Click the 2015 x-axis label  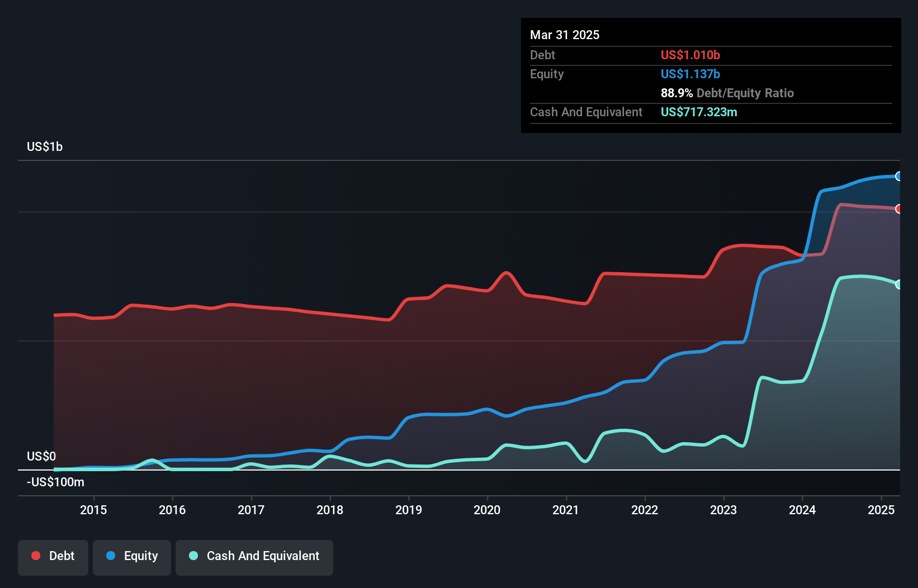tap(93, 510)
